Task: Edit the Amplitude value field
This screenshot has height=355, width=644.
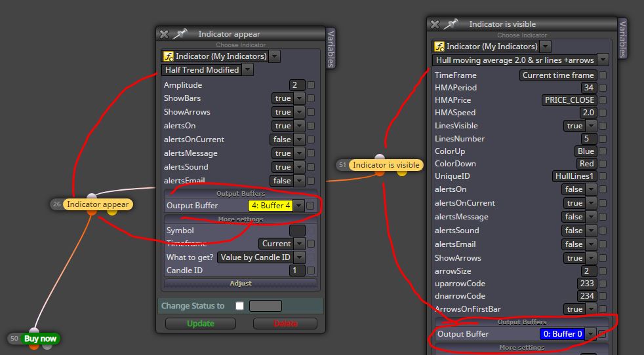Action: pyautogui.click(x=297, y=85)
